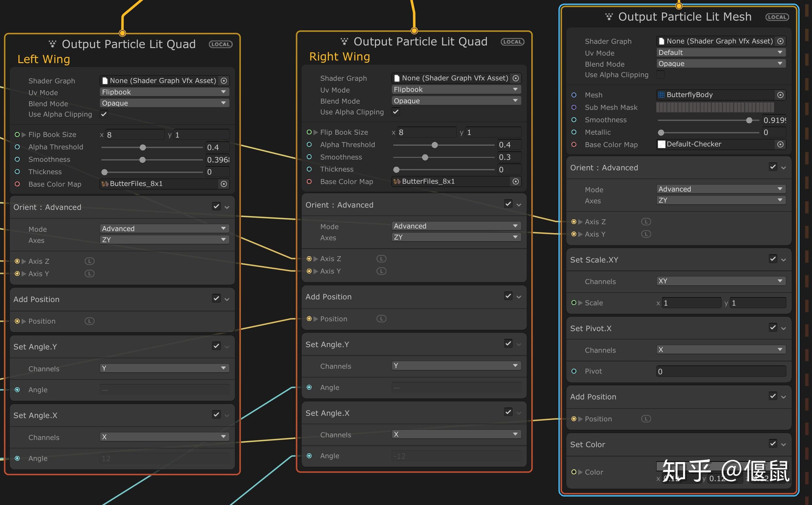The height and width of the screenshot is (505, 812).
Task: Click LOCAL badge on Output Particle Lit Mesh
Action: tap(777, 17)
